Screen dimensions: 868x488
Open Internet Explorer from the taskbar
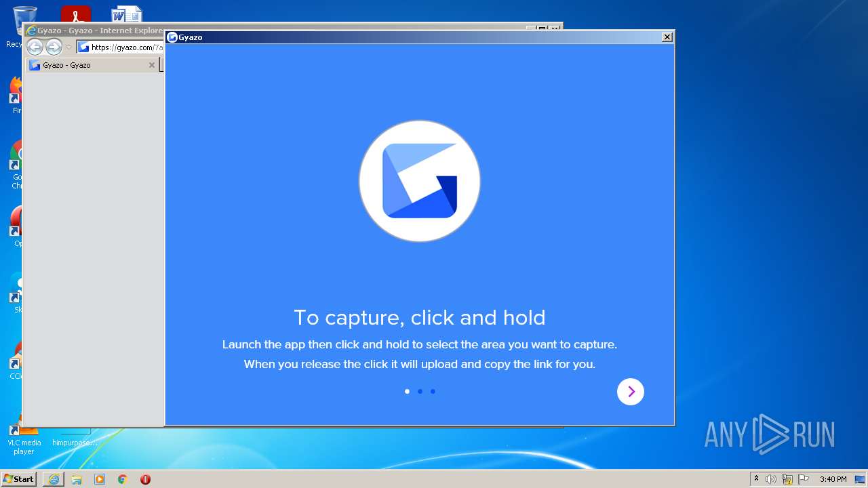pos(54,479)
